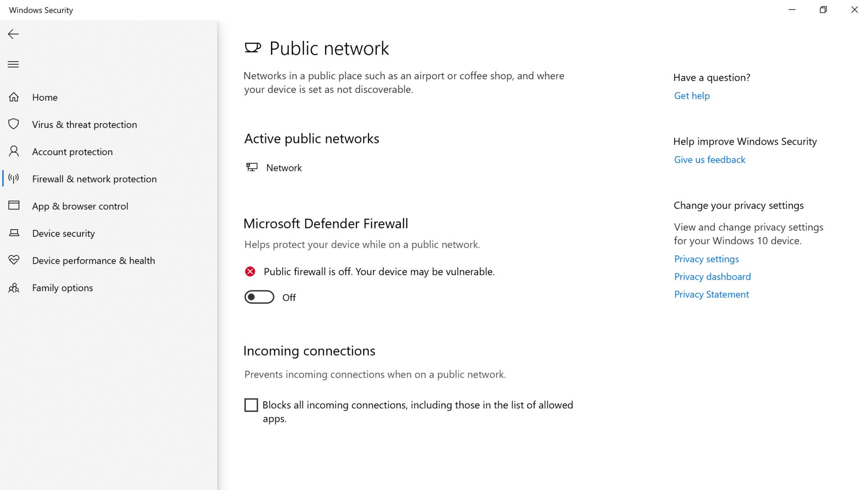Screen dimensions: 868x490
Task: Enable blocks all incoming connections checkbox
Action: 251,405
